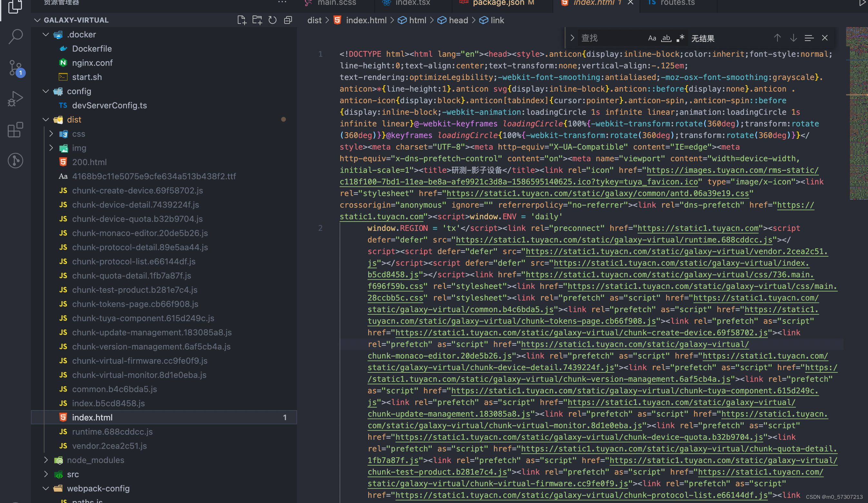Open Source Control view with badge
868x503 pixels.
coord(16,68)
